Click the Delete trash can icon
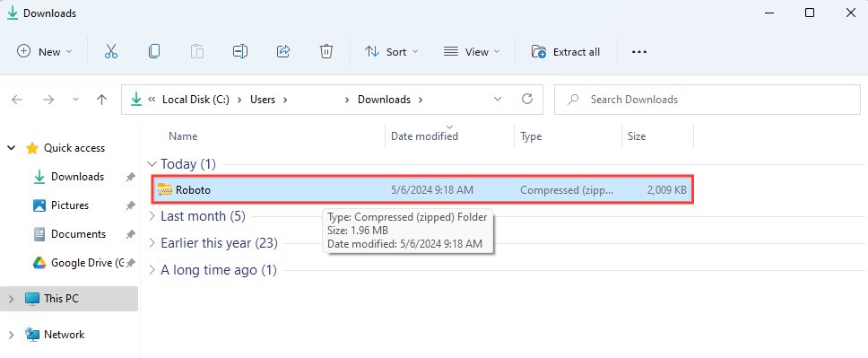The image size is (868, 358). pyautogui.click(x=326, y=51)
